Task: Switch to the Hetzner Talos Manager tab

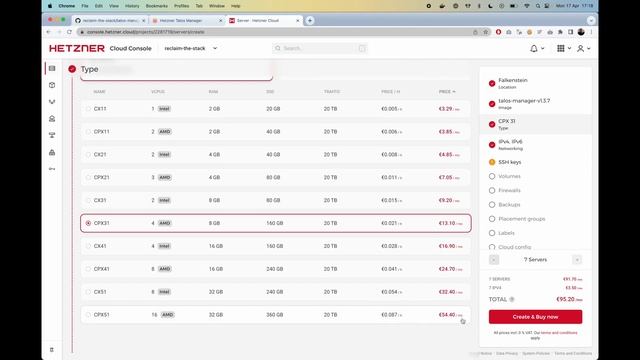Action: tap(188, 20)
